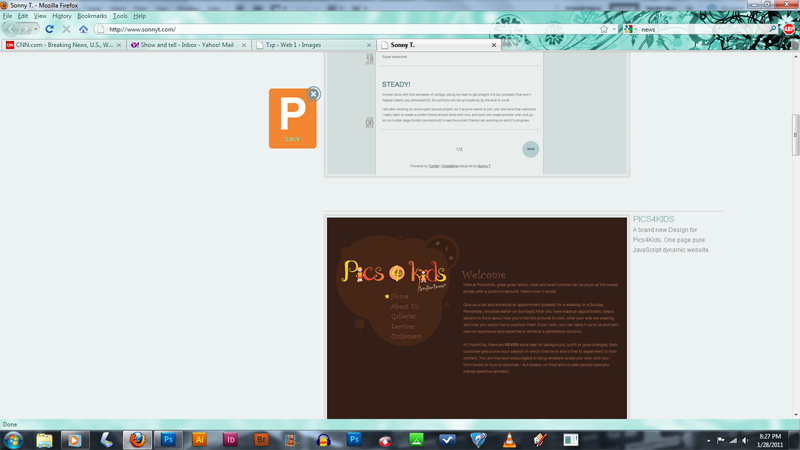This screenshot has height=450, width=800.
Task: Launch VLC media player from the taskbar
Action: 509,440
